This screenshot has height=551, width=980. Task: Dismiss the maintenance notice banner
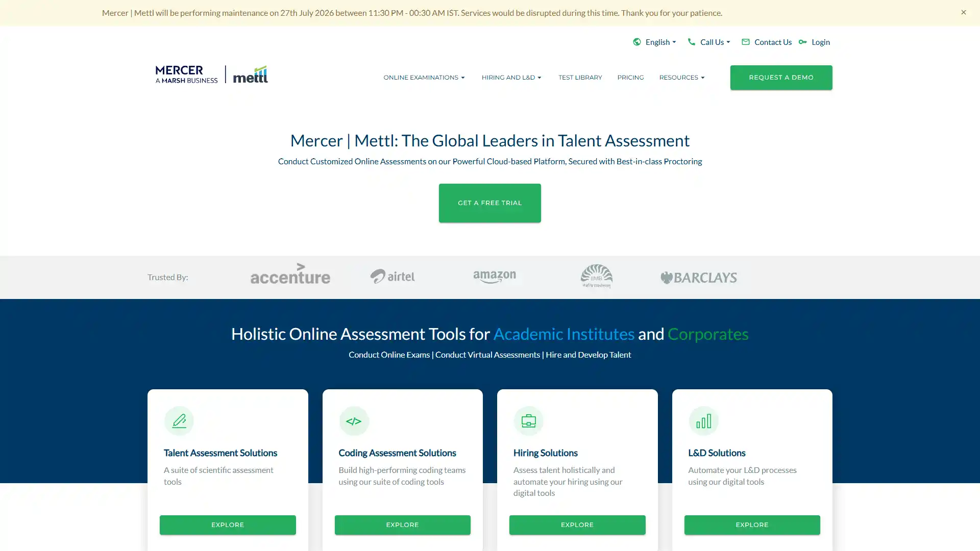963,12
